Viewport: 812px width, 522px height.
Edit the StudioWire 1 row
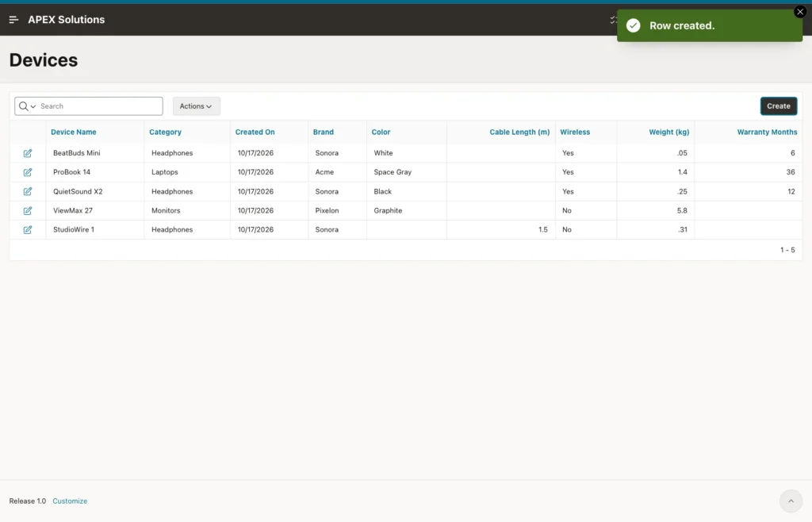28,230
